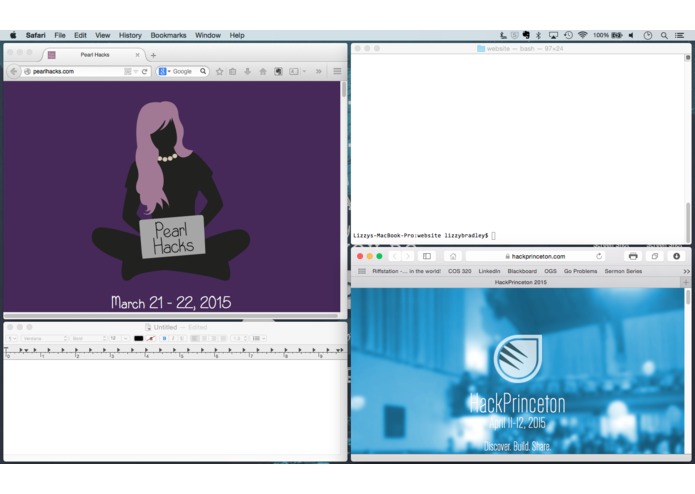Open the Bluetooth menu bar icon

[539, 35]
